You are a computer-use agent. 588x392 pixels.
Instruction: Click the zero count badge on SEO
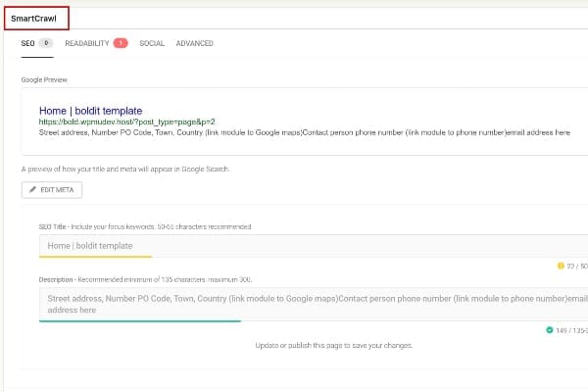[x=46, y=43]
